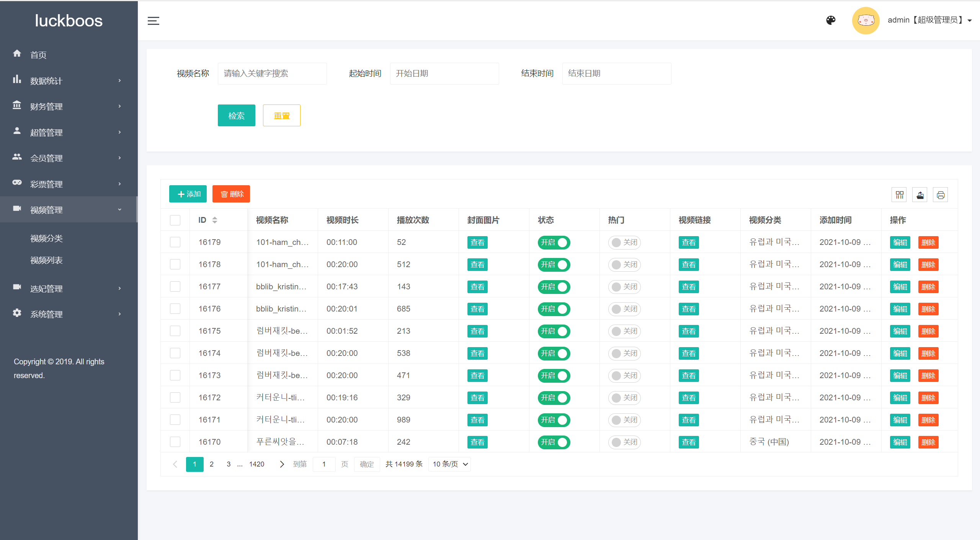
Task: Click the grid view icon in toolbar
Action: [x=899, y=194]
